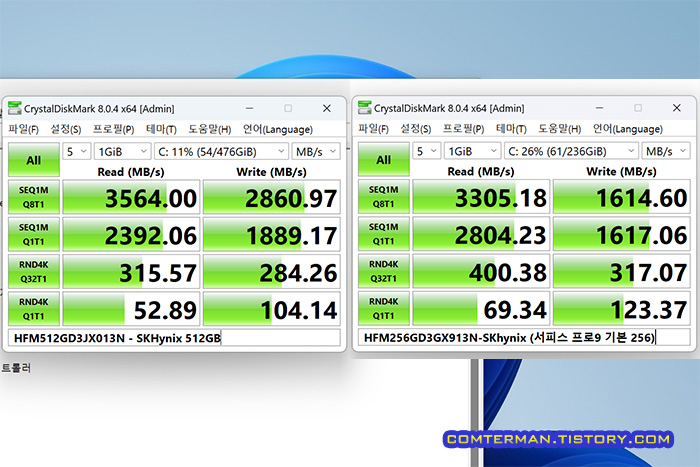Start RND4K Q1T1 test in right window
The height and width of the screenshot is (467, 700).
[384, 309]
